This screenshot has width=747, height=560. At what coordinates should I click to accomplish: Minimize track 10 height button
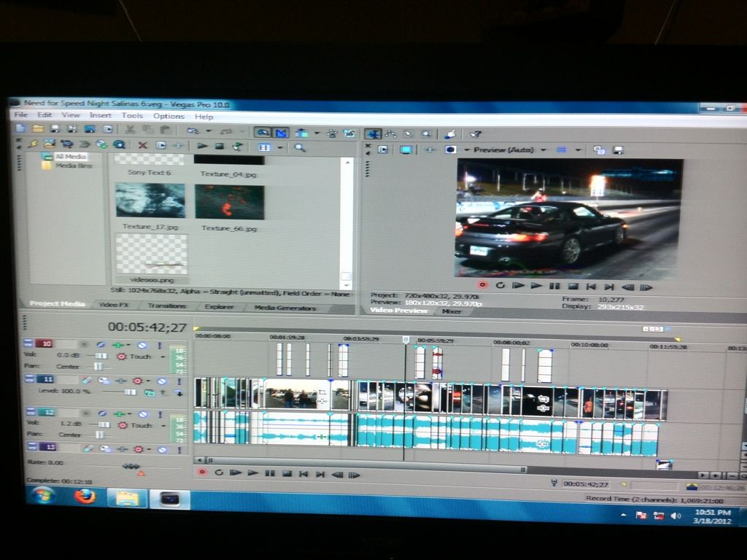[28, 343]
